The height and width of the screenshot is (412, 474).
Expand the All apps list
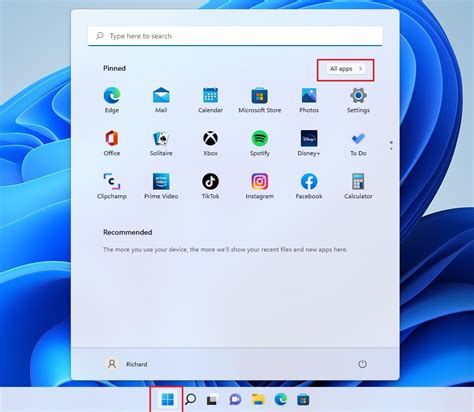click(346, 69)
